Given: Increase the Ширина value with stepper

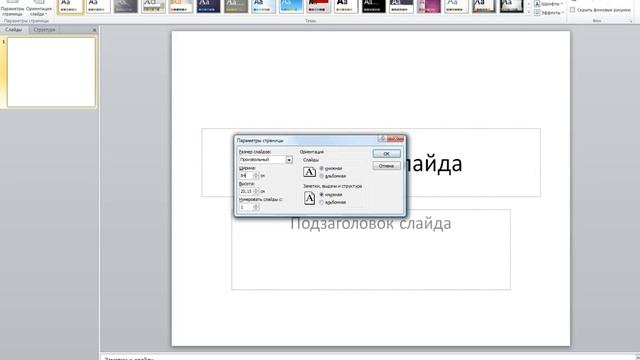Looking at the screenshot, I should tap(256, 174).
